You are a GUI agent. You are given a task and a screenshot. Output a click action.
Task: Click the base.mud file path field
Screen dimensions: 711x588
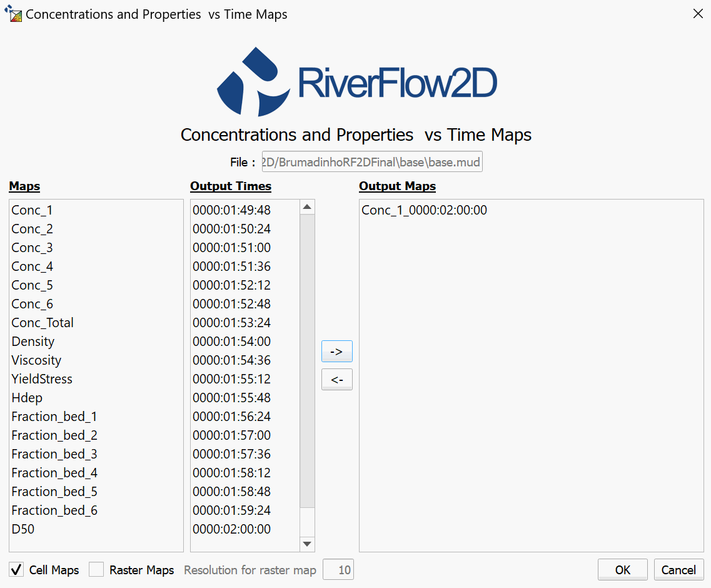coord(371,163)
